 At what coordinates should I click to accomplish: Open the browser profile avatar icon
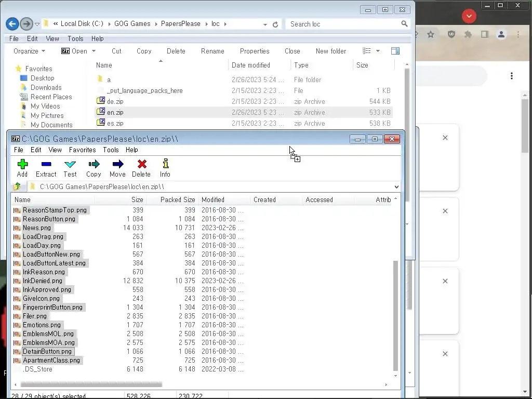pyautogui.click(x=501, y=34)
